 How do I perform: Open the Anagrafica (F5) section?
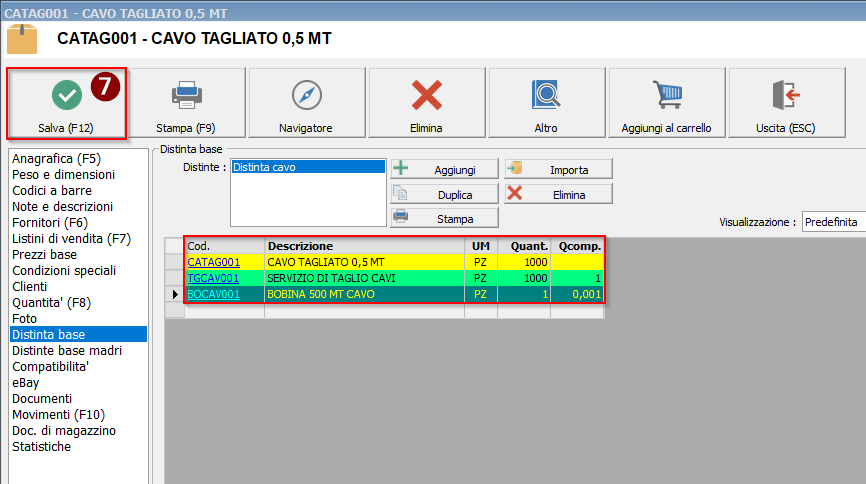56,158
